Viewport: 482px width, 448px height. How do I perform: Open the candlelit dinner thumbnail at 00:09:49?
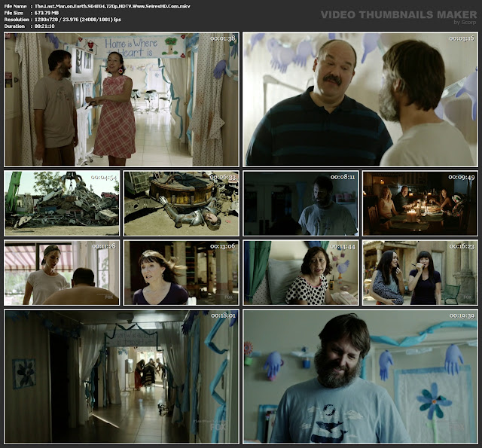coord(420,203)
